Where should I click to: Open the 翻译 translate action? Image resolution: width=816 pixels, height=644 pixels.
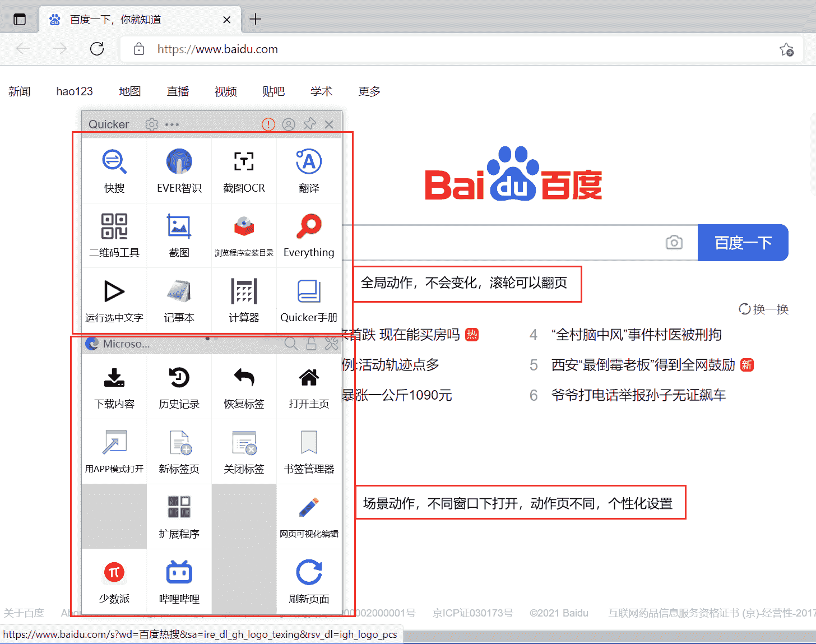[309, 171]
